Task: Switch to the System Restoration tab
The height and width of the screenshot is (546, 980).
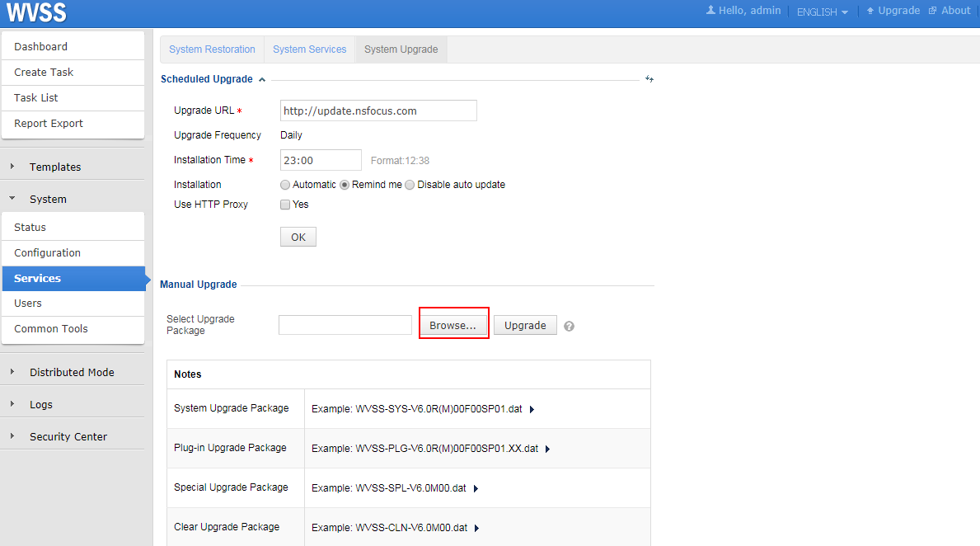Action: (212, 49)
